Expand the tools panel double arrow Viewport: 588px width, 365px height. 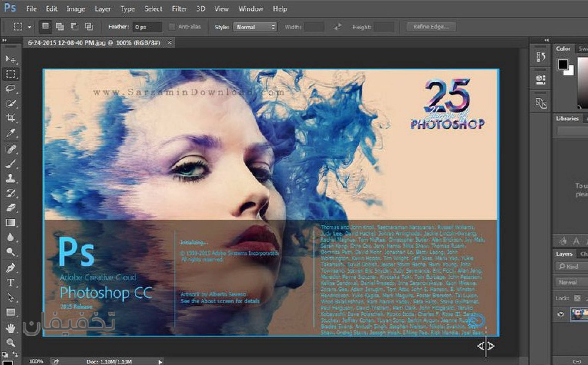(4, 40)
